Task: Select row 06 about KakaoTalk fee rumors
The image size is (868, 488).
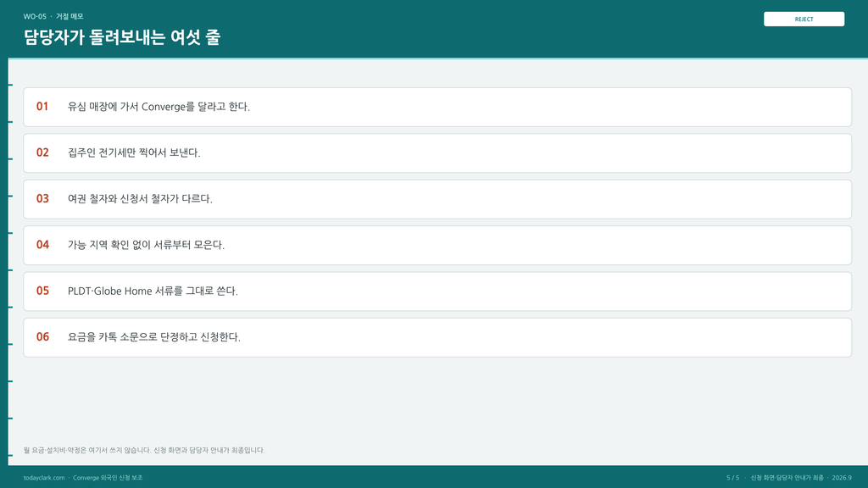Action: coord(437,337)
